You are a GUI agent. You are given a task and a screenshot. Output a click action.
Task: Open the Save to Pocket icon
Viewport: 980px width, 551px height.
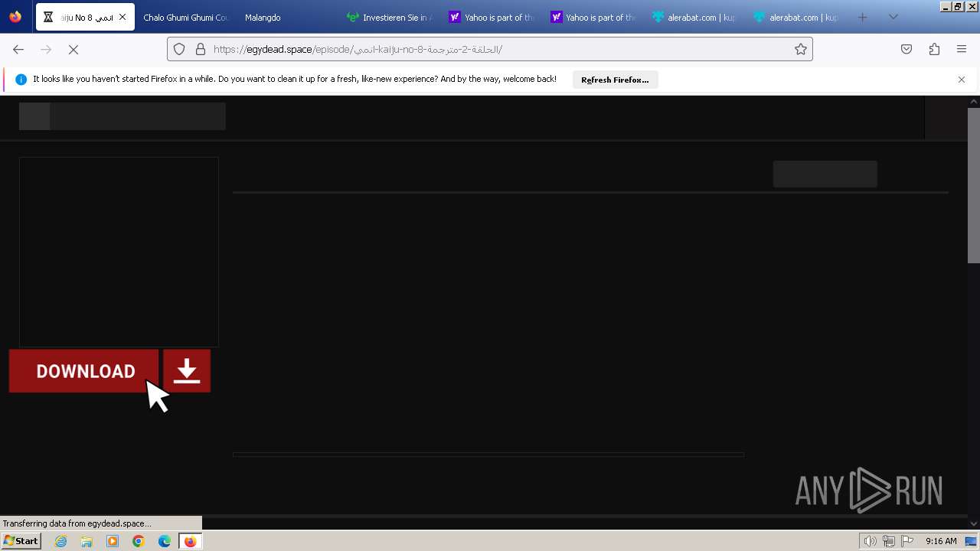[x=906, y=49]
